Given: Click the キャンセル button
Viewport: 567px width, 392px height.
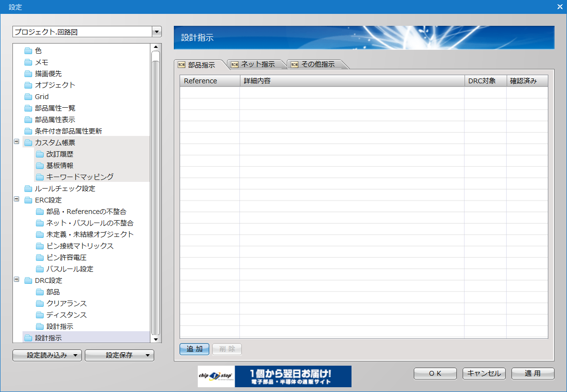Looking at the screenshot, I should 484,373.
